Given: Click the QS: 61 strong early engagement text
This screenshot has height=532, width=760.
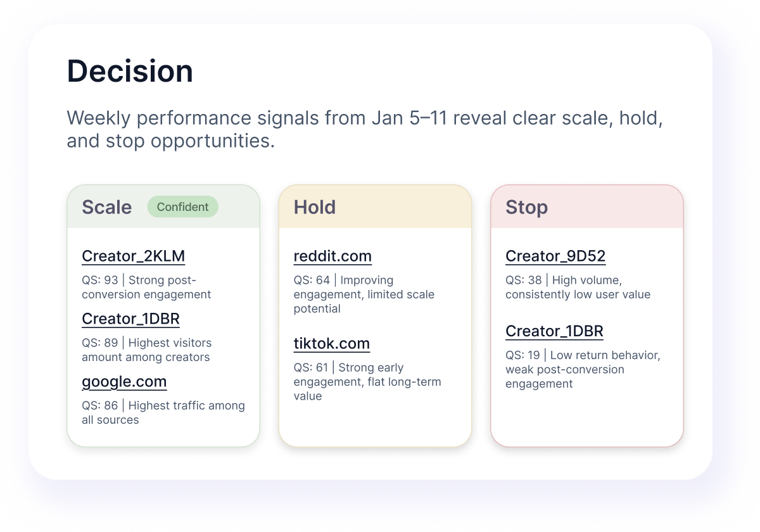Looking at the screenshot, I should coord(367,381).
